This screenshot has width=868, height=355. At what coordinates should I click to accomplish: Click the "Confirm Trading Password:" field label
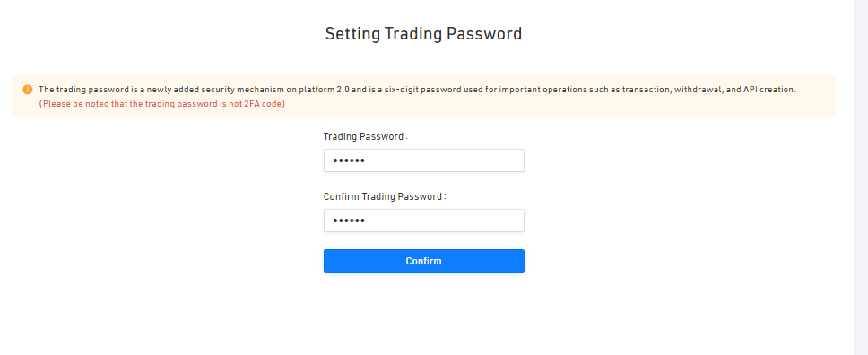click(x=385, y=196)
